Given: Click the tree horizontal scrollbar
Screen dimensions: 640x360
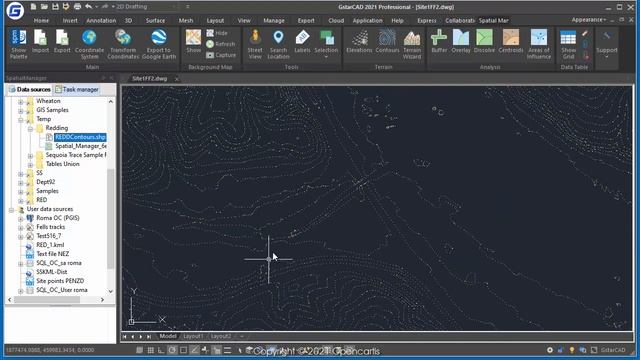Looking at the screenshot, I should tap(47, 300).
